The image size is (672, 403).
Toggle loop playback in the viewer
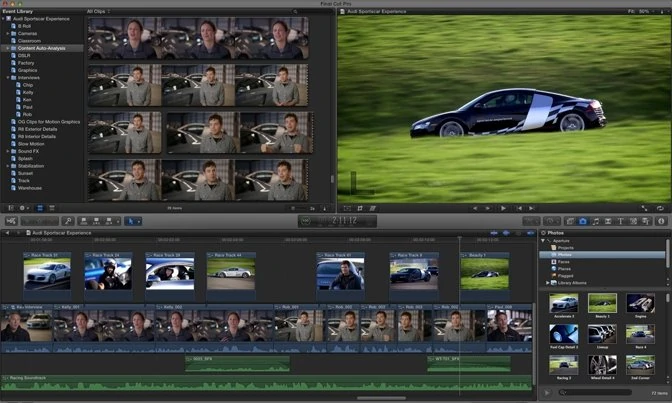[660, 208]
